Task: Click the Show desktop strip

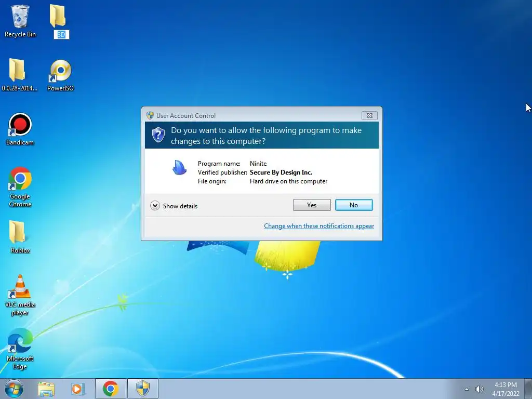Action: [x=528, y=389]
